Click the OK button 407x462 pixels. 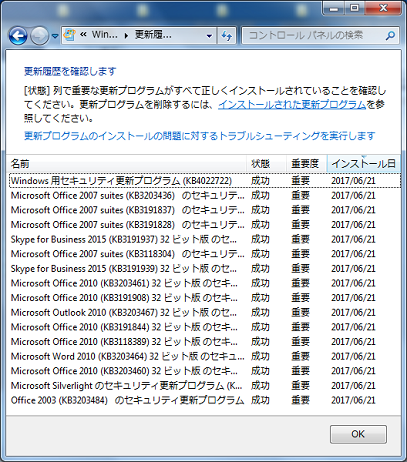click(358, 434)
